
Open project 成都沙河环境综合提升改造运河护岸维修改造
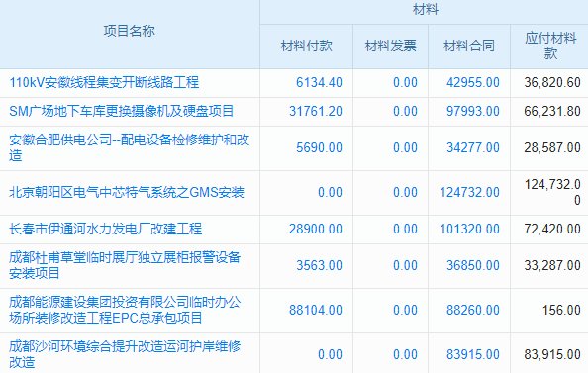point(125,354)
